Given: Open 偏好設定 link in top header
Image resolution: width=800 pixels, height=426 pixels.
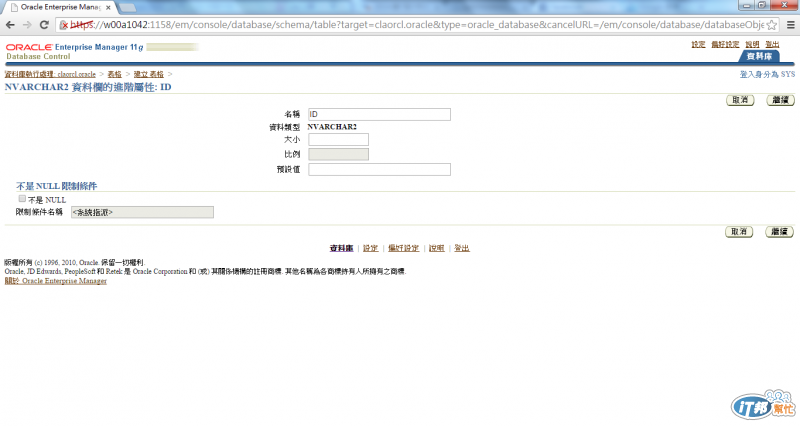Looking at the screenshot, I should point(725,44).
